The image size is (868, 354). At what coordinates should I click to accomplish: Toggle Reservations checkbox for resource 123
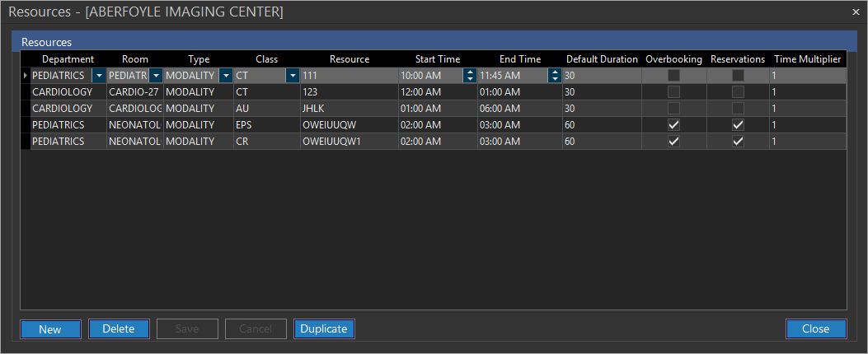[x=738, y=92]
